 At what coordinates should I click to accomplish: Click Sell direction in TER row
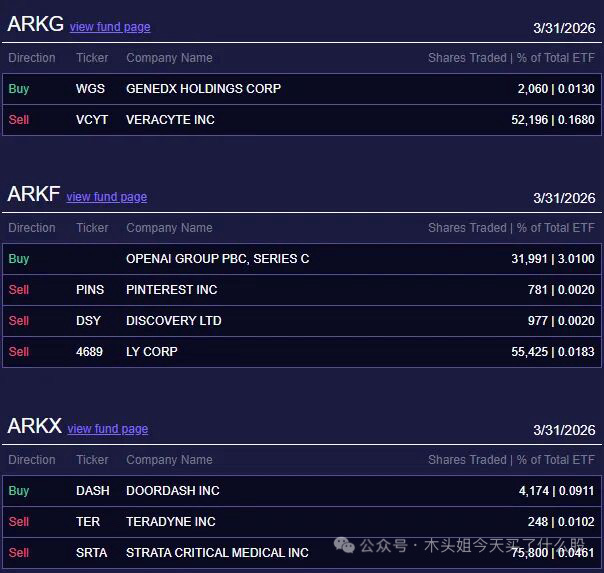[19, 522]
